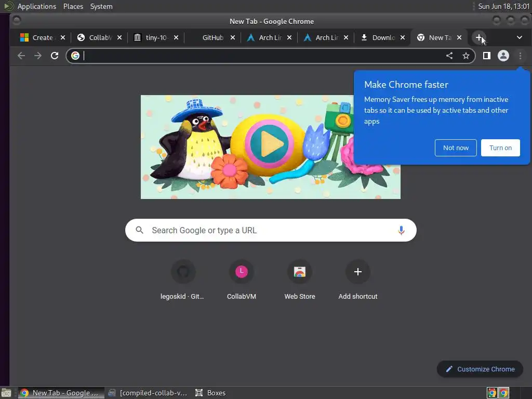Select New Tab - Google taskbar entry
Screen dimensions: 532x399
tap(61, 393)
